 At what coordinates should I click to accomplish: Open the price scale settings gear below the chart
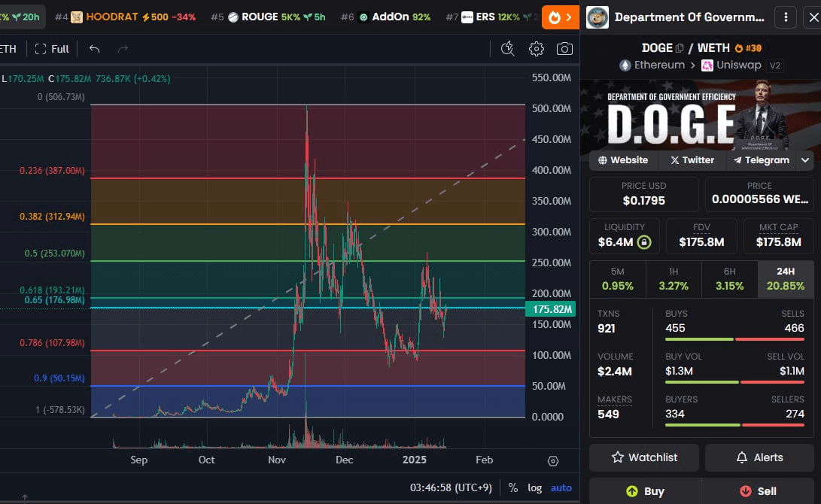coord(553,461)
